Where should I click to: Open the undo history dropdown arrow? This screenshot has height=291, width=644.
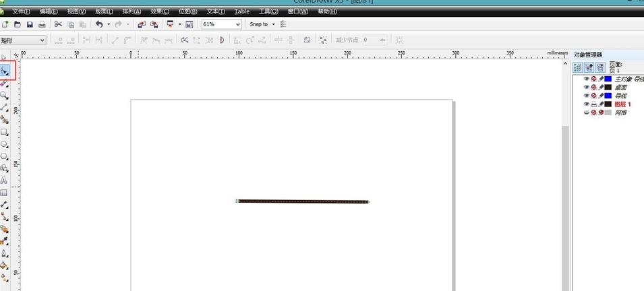[109, 24]
